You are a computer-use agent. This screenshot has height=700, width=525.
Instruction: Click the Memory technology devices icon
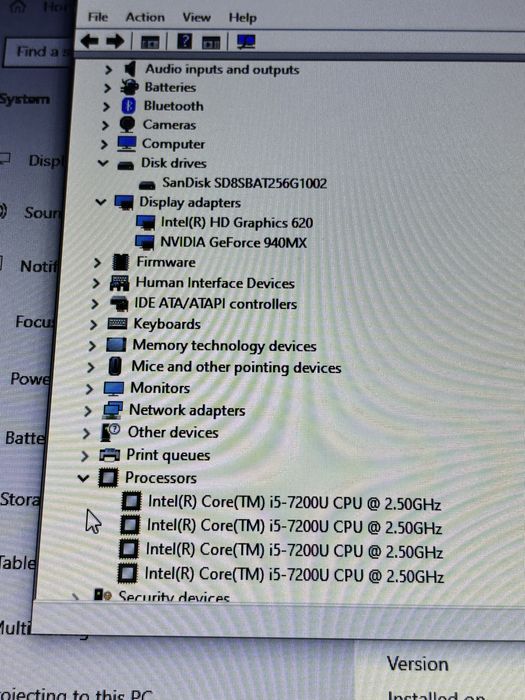click(116, 345)
